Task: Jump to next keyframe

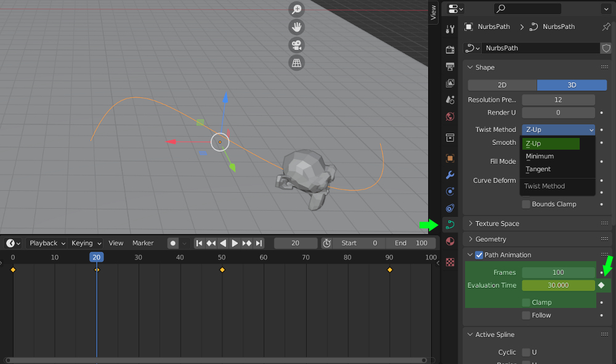Action: pos(247,243)
